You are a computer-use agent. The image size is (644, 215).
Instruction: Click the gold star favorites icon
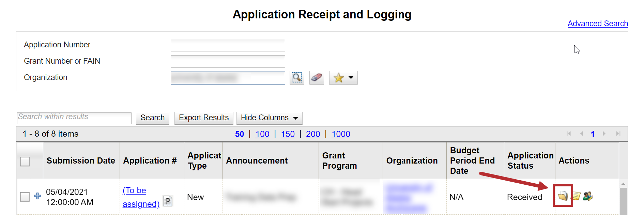click(x=338, y=78)
